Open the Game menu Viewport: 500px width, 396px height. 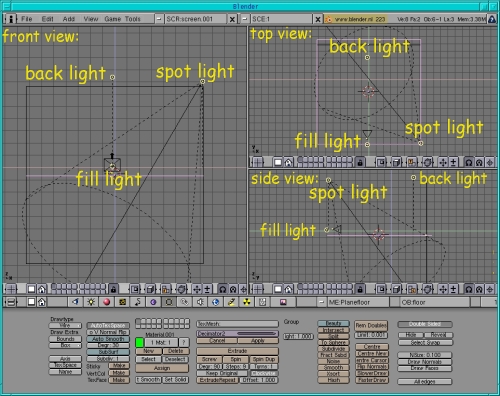(x=113, y=19)
